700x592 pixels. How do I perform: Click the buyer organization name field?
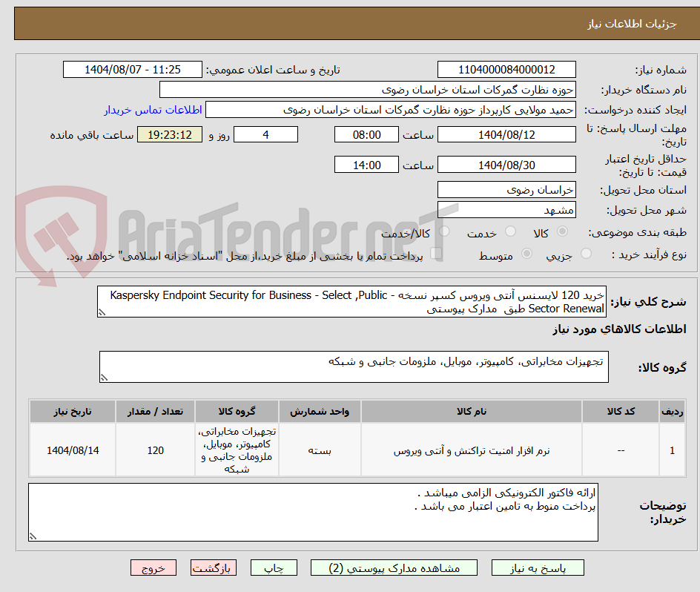[367, 90]
